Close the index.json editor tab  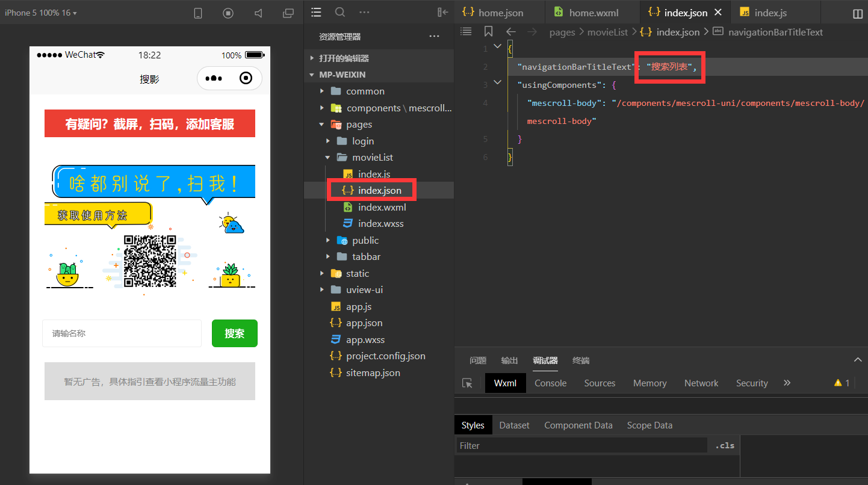(x=718, y=13)
